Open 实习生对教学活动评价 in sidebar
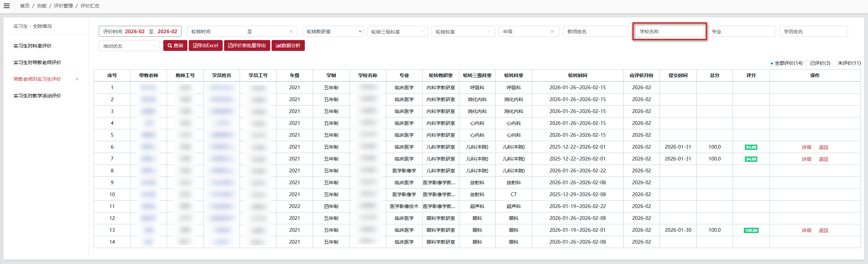The width and height of the screenshot is (868, 264). click(37, 96)
